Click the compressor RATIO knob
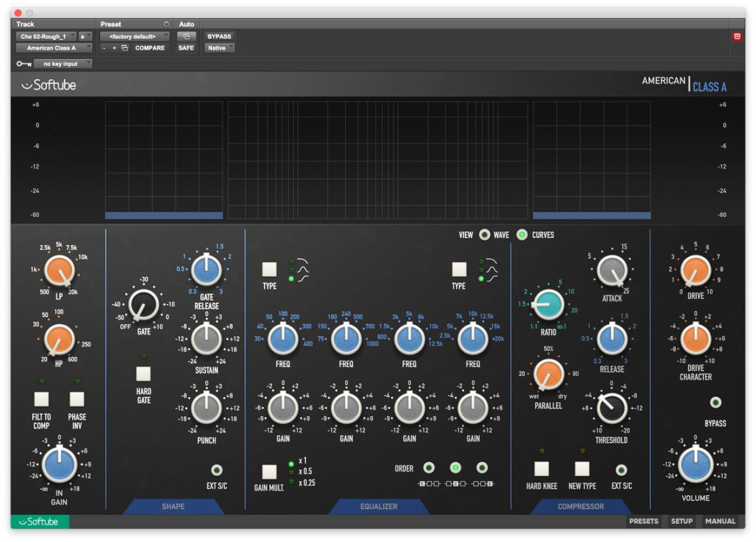The height and width of the screenshot is (542, 756). pos(548,305)
